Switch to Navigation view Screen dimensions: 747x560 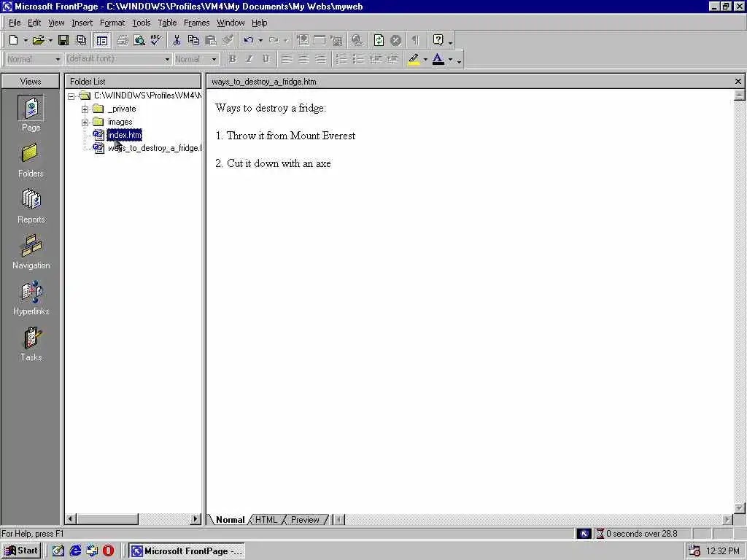pos(31,252)
